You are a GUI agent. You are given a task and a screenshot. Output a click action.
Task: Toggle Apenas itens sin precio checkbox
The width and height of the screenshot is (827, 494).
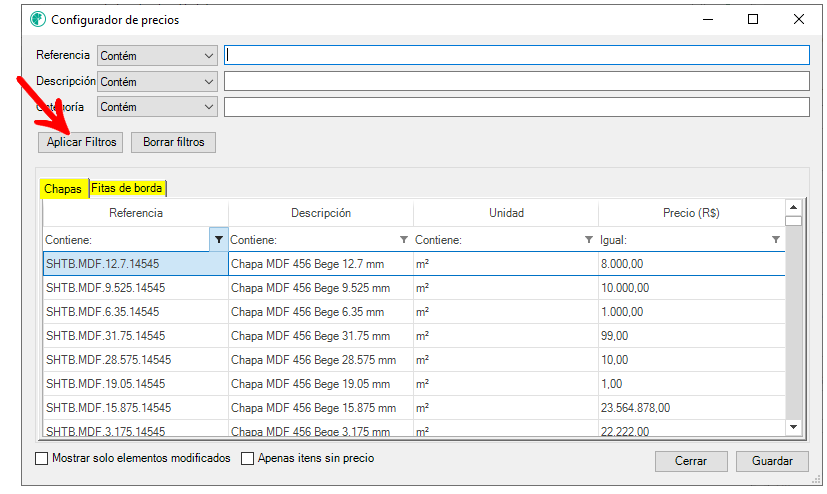[248, 459]
